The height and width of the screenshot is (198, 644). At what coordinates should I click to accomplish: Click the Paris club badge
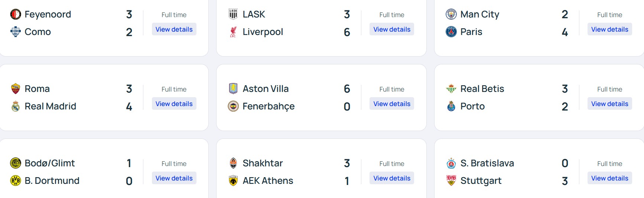tap(451, 32)
